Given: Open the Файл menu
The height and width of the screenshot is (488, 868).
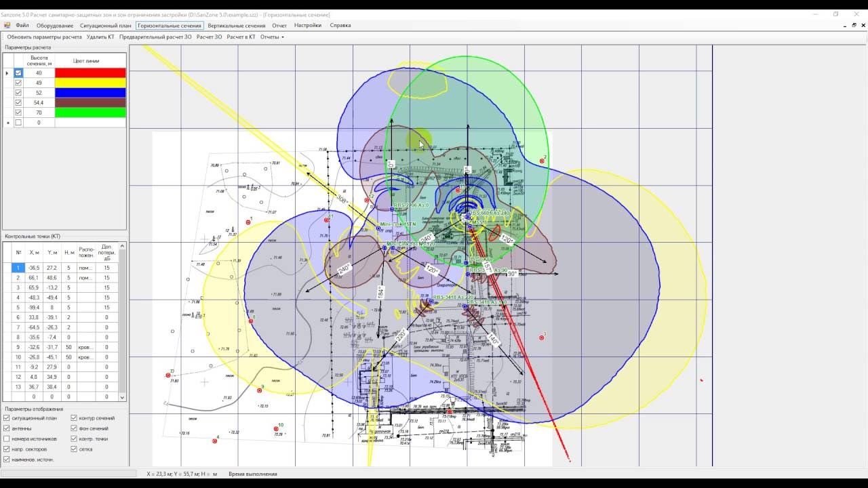Looking at the screenshot, I should (x=22, y=25).
